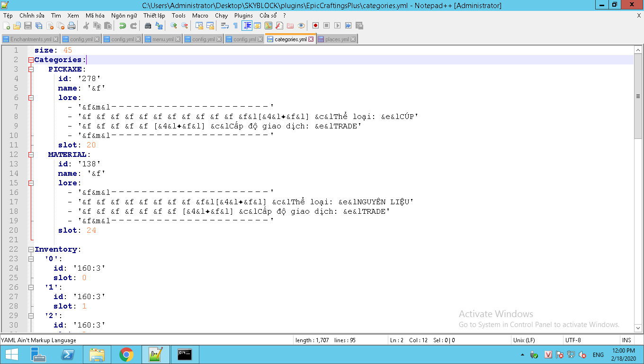Click the Paste toolbar icon
644x364 pixels.
pos(108,26)
